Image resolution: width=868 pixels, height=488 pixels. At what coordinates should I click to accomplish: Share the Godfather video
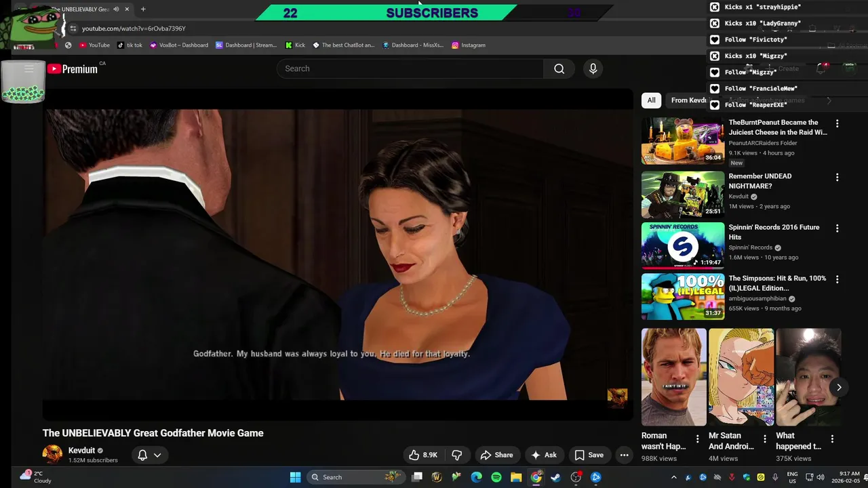496,455
